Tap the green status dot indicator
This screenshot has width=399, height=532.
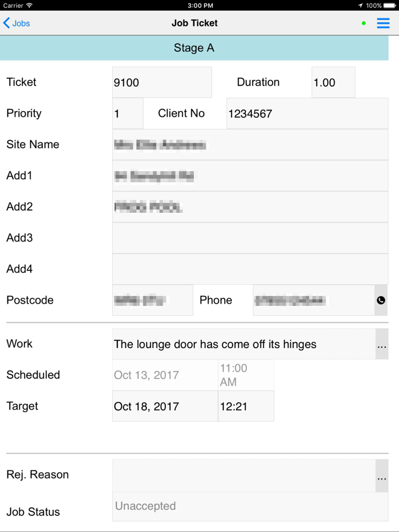point(364,23)
